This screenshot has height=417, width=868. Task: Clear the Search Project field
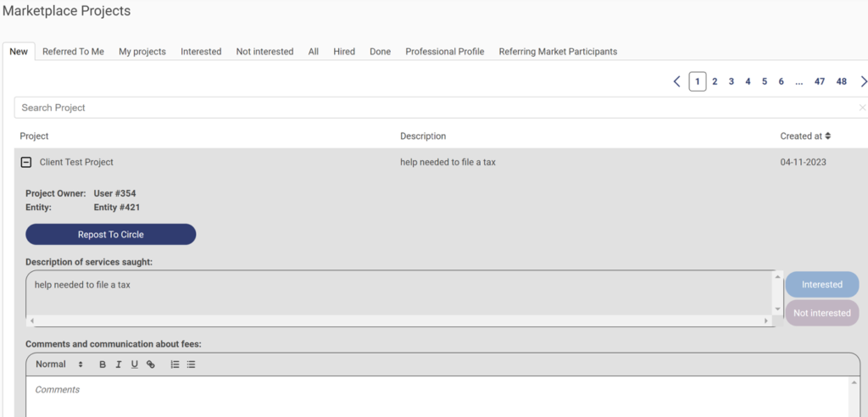click(x=862, y=108)
